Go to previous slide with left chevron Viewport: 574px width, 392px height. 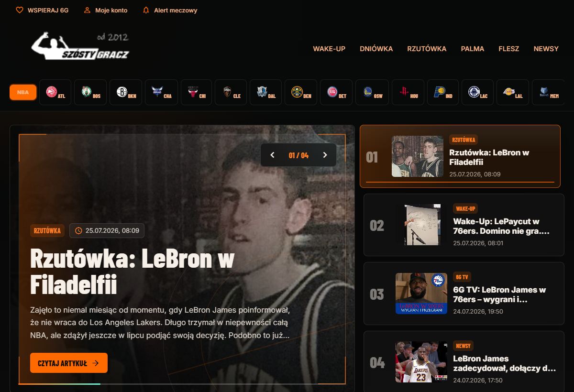[x=273, y=155]
